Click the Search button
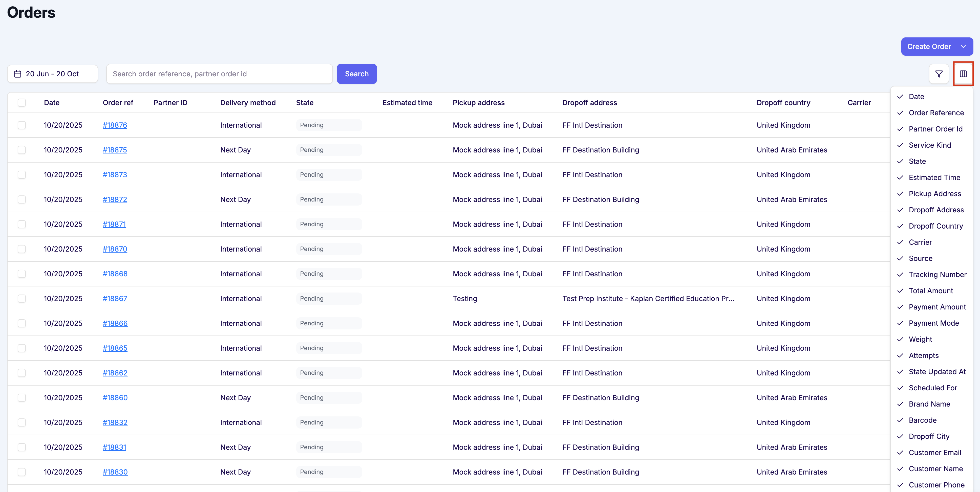980x492 pixels. [x=356, y=73]
